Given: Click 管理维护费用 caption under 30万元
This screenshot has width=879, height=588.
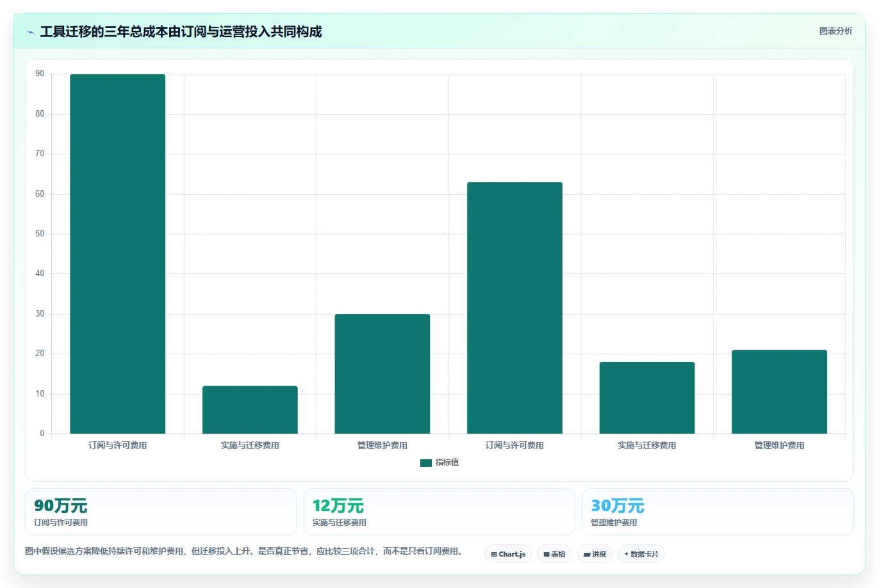Looking at the screenshot, I should (614, 523).
